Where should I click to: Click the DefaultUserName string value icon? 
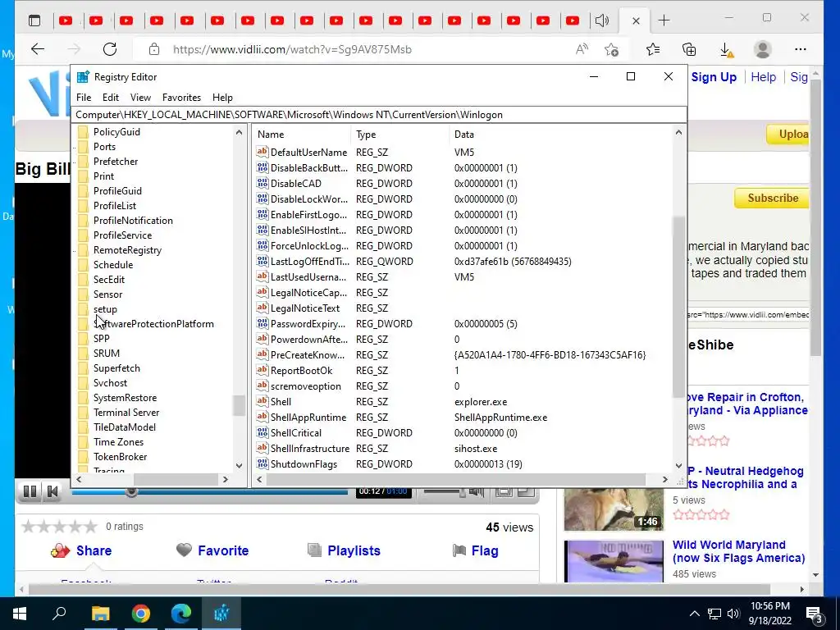pyautogui.click(x=262, y=152)
